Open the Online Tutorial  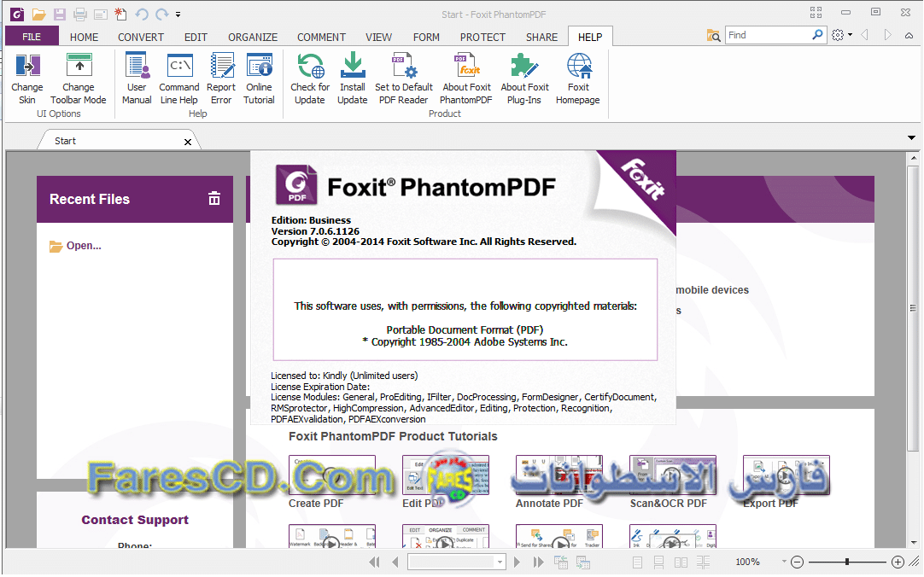pos(260,79)
